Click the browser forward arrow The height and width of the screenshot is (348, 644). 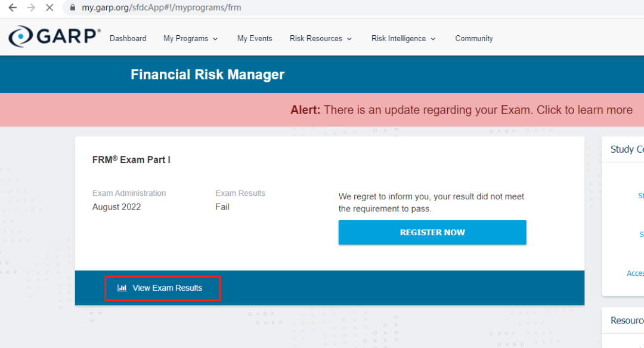click(x=31, y=7)
